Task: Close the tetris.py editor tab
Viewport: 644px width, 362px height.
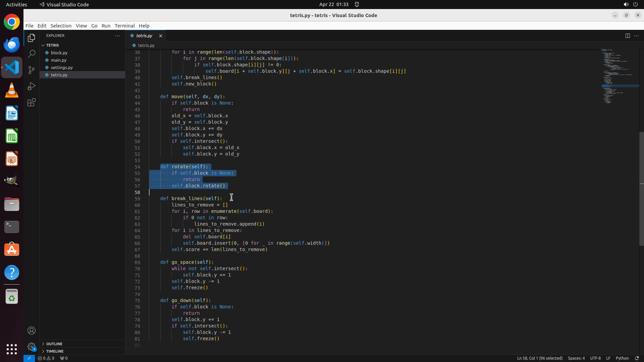Action: point(161,36)
